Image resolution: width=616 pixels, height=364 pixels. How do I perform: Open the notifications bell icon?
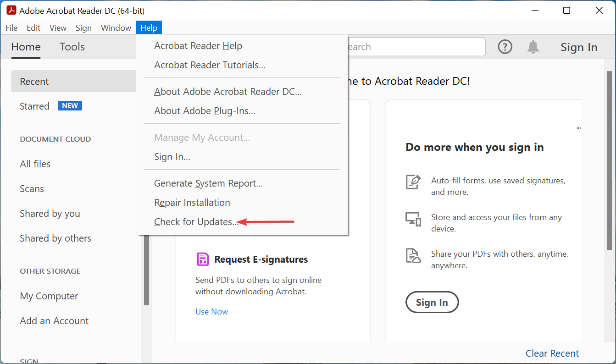(533, 47)
